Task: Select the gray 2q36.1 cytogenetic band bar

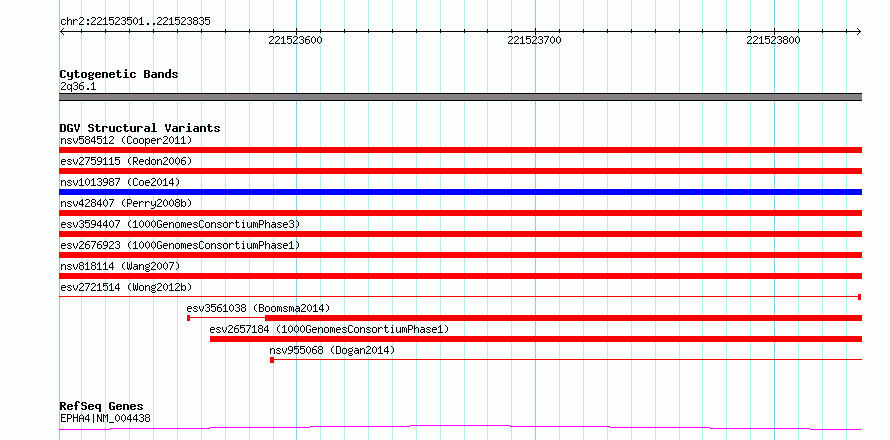Action: click(x=461, y=97)
